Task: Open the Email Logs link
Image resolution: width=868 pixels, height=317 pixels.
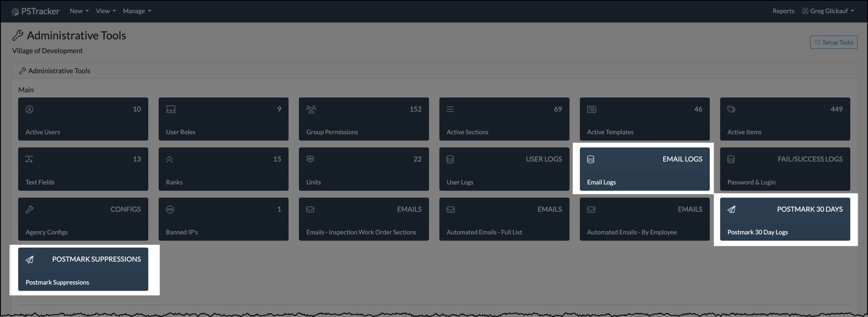Action: 601,182
